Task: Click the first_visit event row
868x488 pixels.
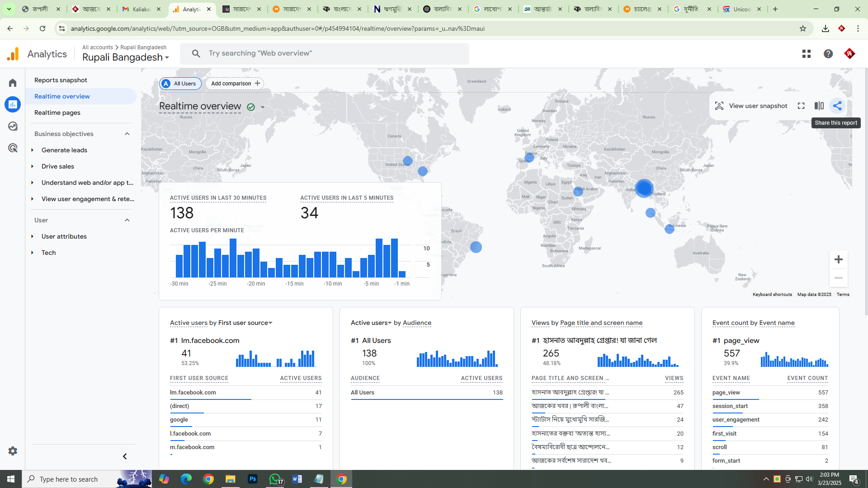Action: coord(770,434)
